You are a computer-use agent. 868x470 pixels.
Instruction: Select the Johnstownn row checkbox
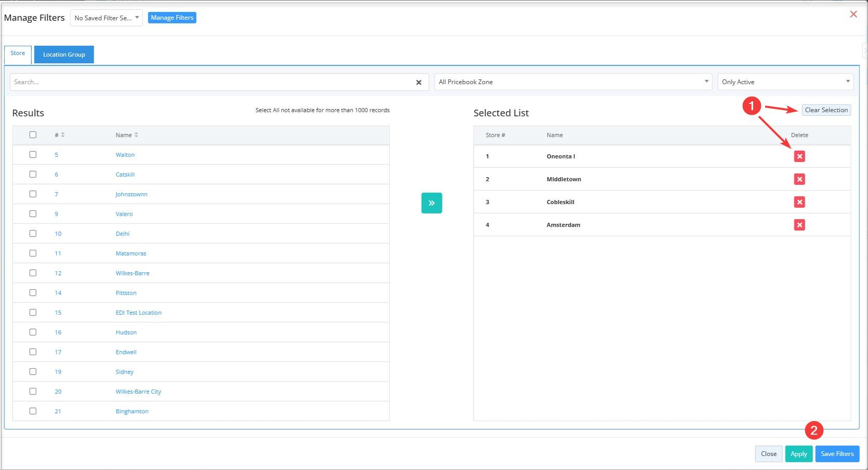[x=33, y=194]
